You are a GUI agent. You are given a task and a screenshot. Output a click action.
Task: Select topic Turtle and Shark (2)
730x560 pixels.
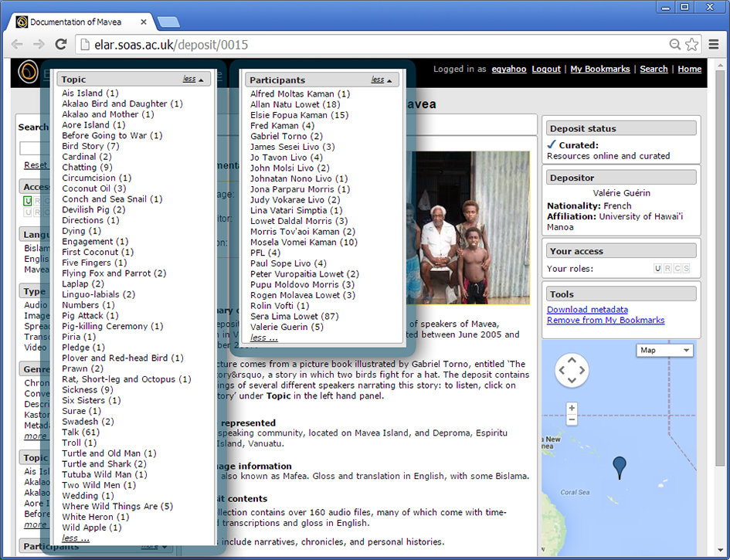(104, 463)
